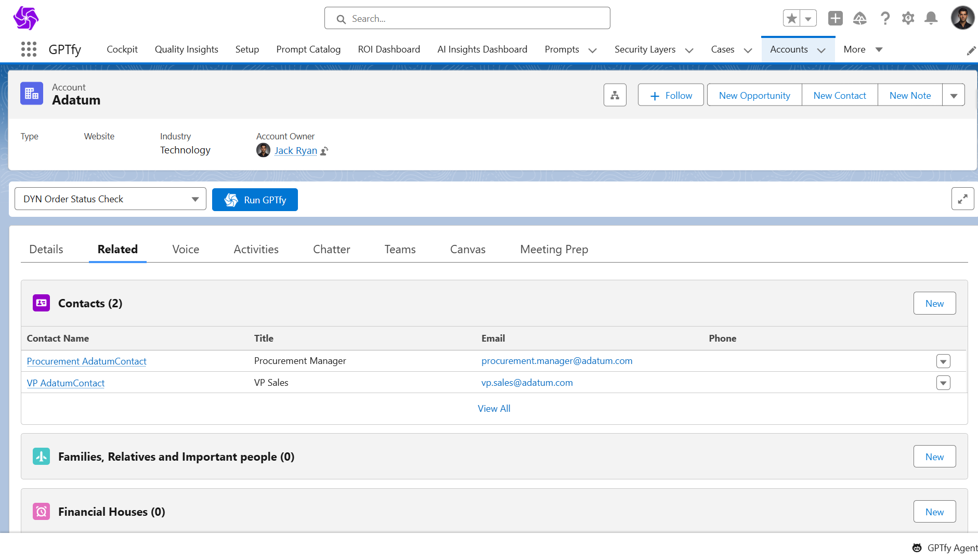Open the Activities tab
This screenshot has width=978, height=560.
click(x=256, y=249)
